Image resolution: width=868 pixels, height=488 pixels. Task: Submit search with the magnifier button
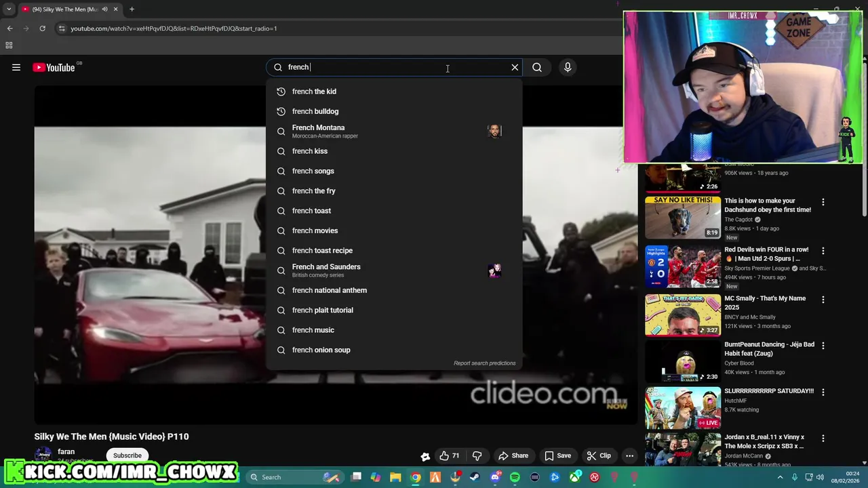click(x=537, y=67)
